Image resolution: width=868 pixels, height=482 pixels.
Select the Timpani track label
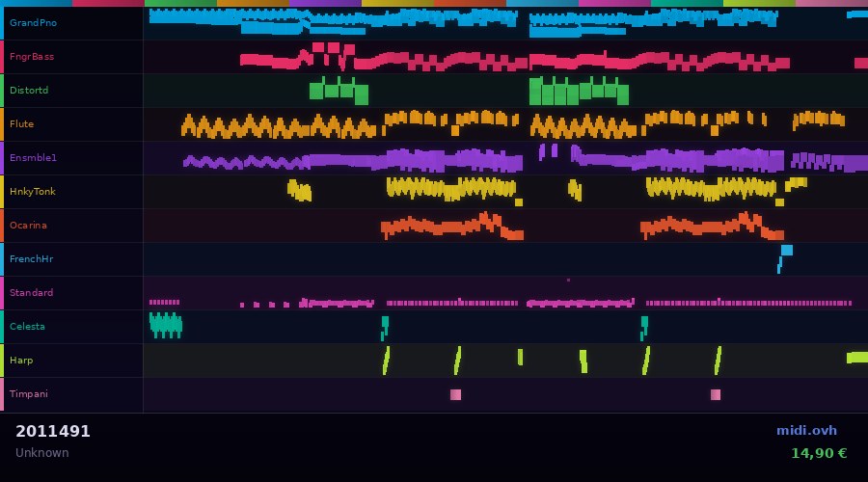[x=29, y=394]
